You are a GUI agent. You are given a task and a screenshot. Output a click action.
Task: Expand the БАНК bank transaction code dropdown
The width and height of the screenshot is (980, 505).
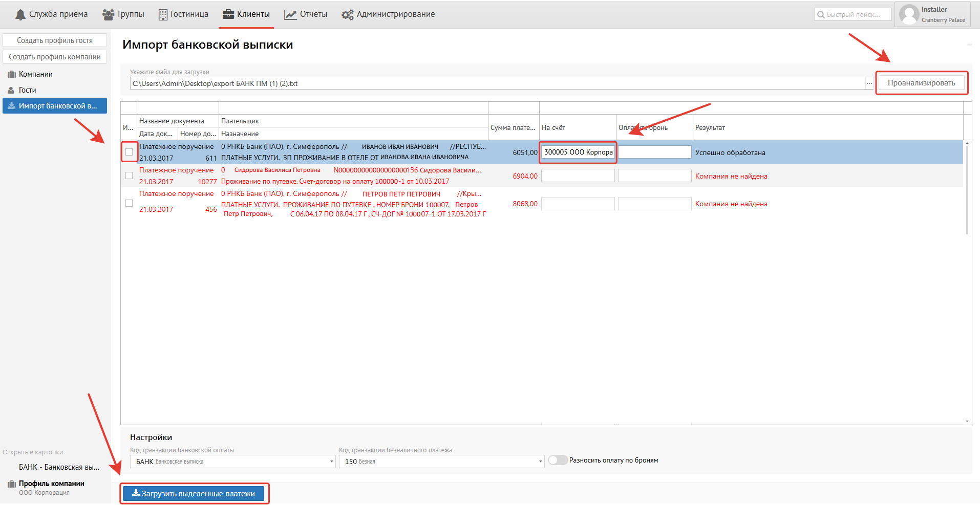pos(332,462)
